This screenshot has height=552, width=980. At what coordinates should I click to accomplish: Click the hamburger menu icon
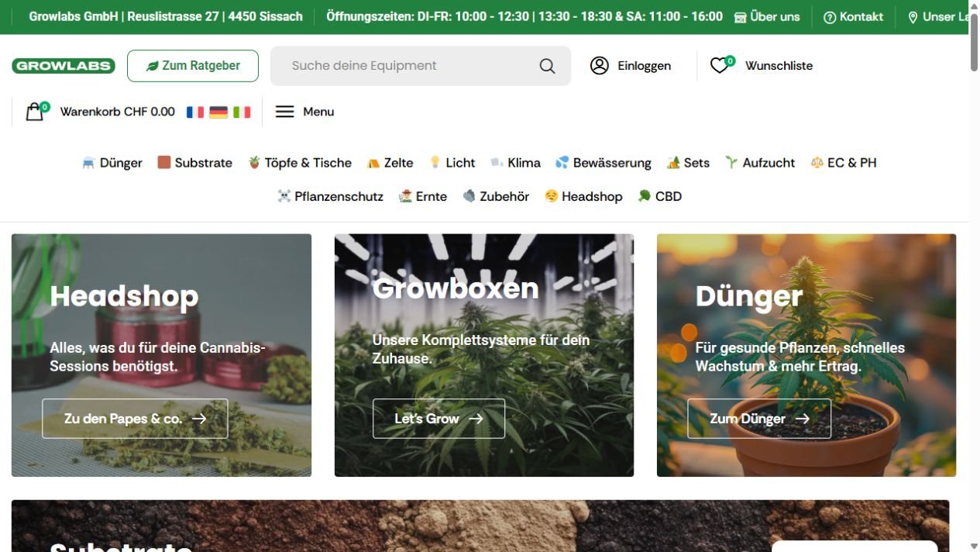(x=285, y=112)
